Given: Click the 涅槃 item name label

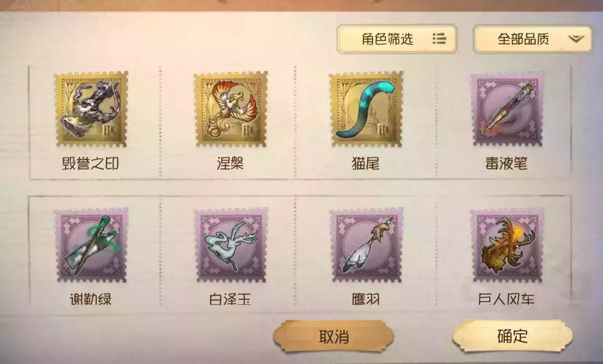Looking at the screenshot, I should coord(230,163).
